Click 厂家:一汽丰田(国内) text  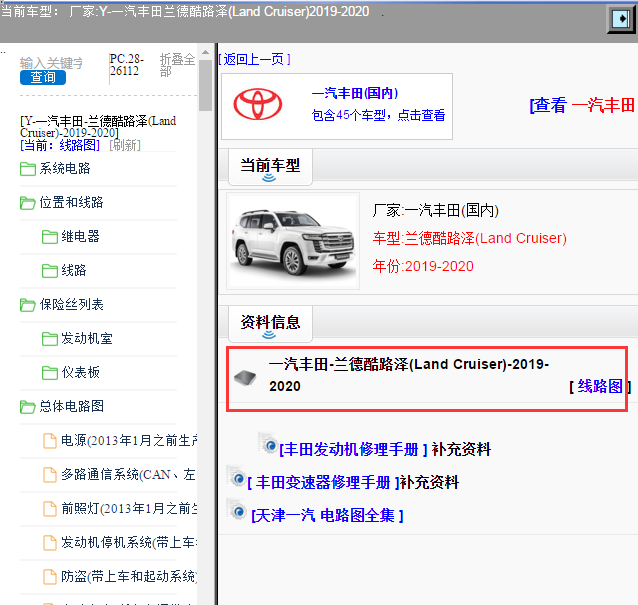click(x=436, y=210)
